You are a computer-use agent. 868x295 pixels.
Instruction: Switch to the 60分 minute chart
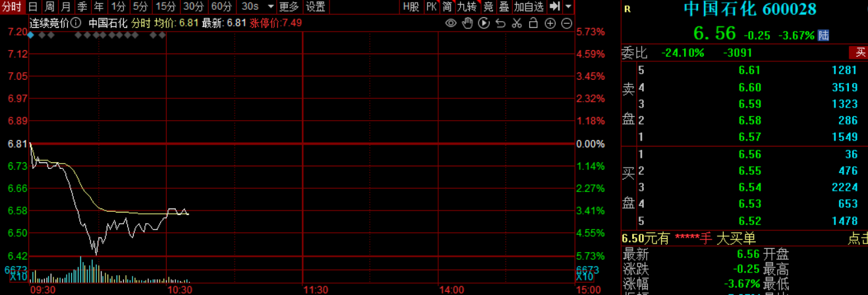(222, 7)
